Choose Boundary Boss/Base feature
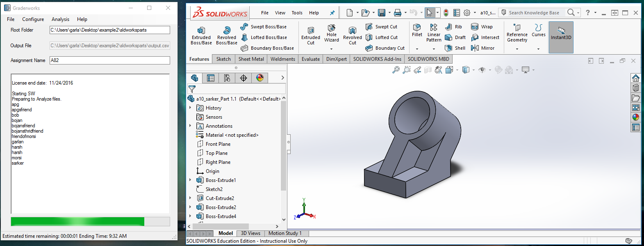Viewport: 644px width, 246px height. click(x=267, y=48)
